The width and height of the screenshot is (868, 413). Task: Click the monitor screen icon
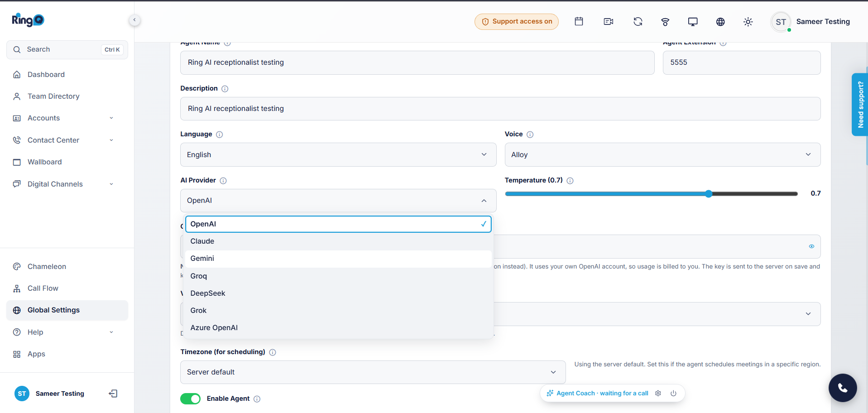coord(693,21)
